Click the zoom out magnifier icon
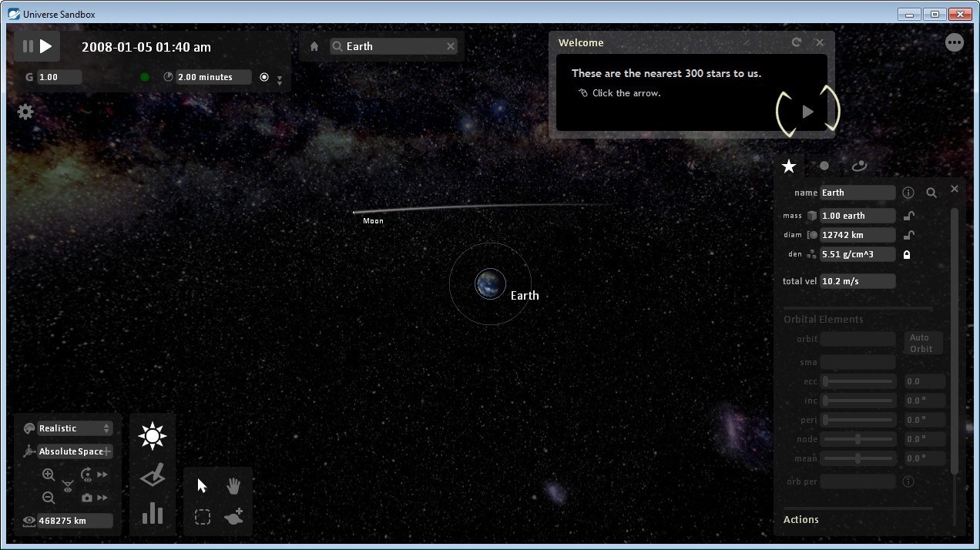This screenshot has width=980, height=550. (49, 498)
